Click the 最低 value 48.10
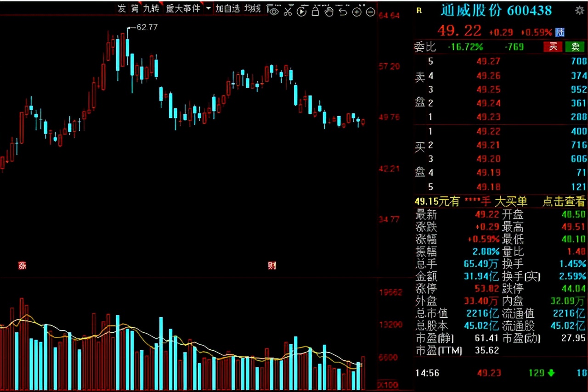 pyautogui.click(x=575, y=239)
